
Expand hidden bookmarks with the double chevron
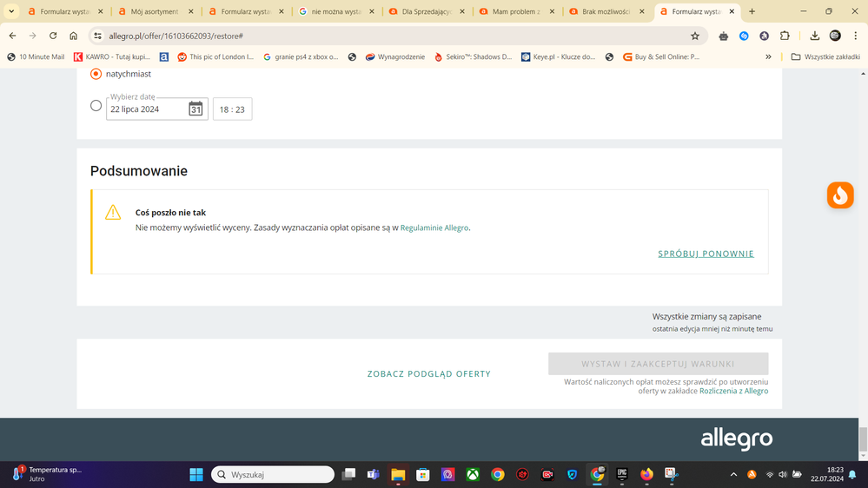pos(768,56)
